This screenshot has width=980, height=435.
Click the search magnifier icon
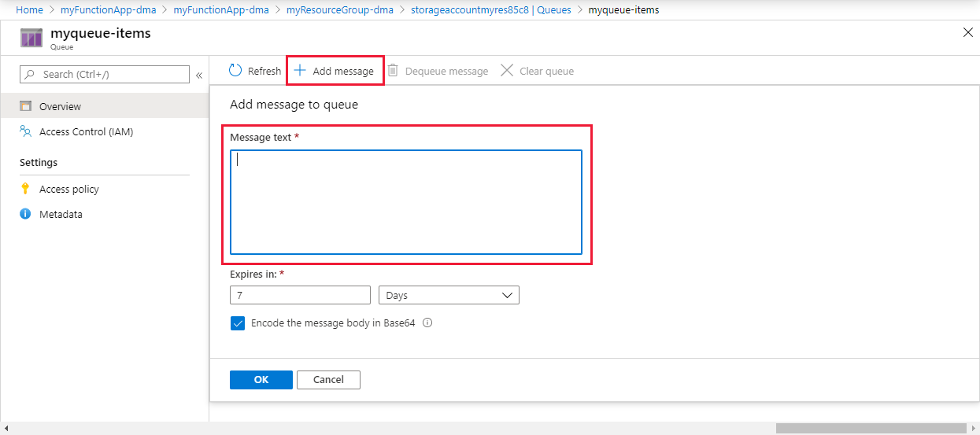click(x=30, y=74)
